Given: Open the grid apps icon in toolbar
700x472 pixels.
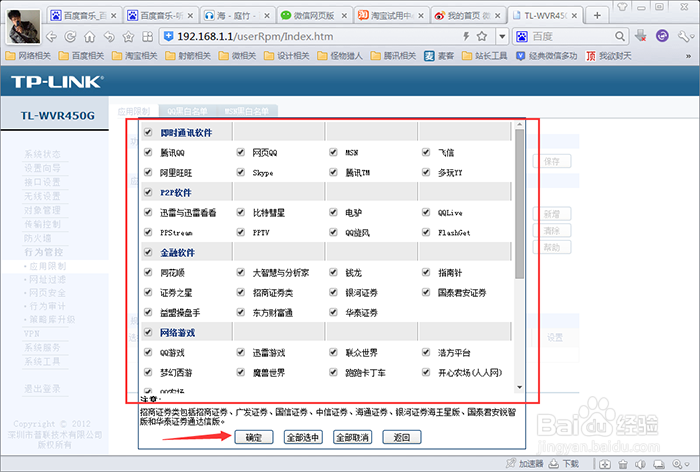Looking at the screenshot, I should (x=147, y=37).
